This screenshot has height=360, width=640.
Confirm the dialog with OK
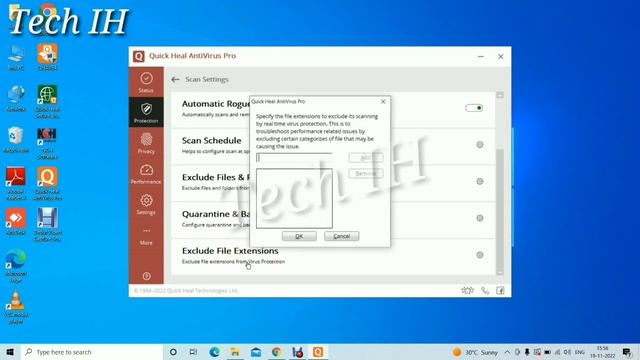coord(299,236)
